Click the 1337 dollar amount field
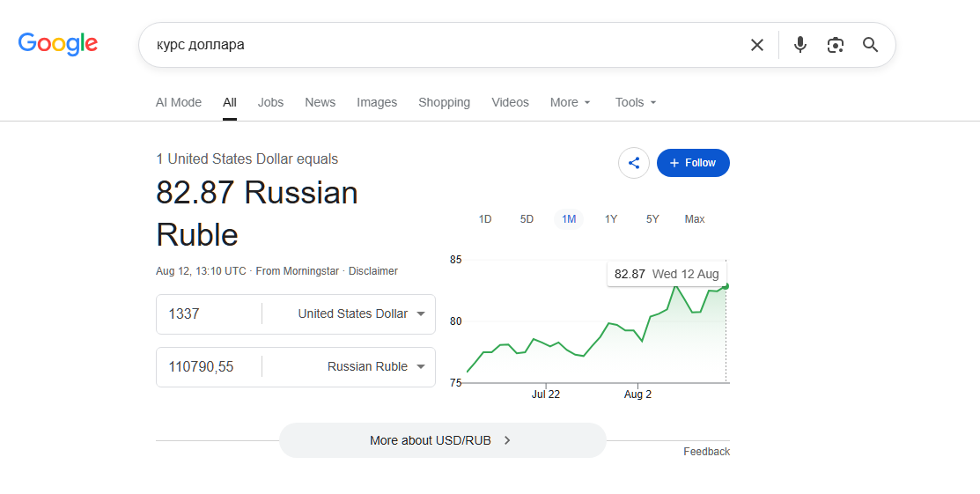This screenshot has width=980, height=494. pos(209,313)
